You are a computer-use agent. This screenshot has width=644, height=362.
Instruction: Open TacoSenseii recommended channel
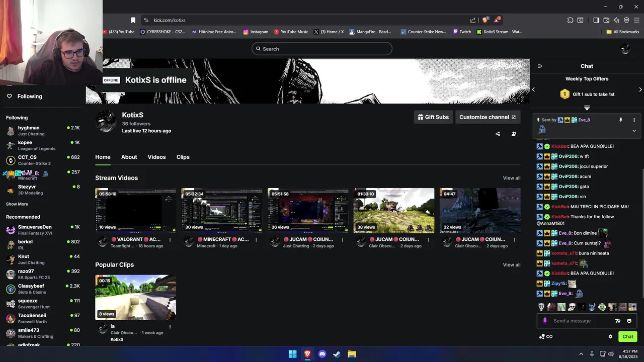[43, 318]
